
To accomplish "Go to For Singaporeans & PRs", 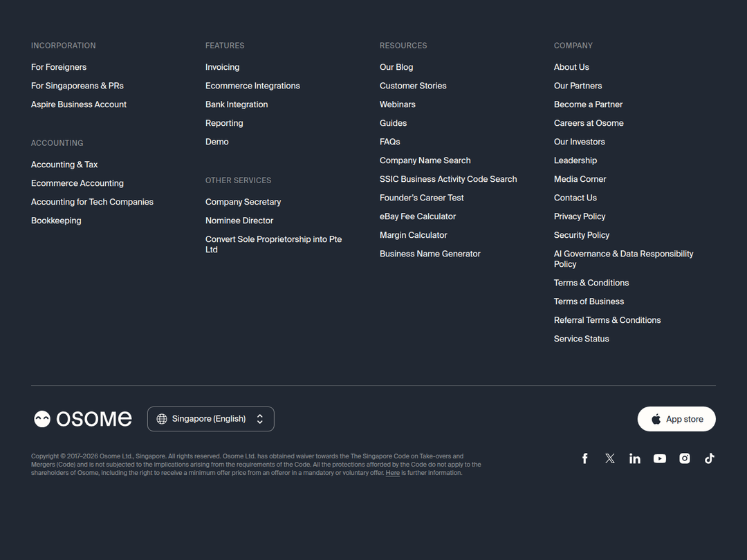I will (77, 86).
